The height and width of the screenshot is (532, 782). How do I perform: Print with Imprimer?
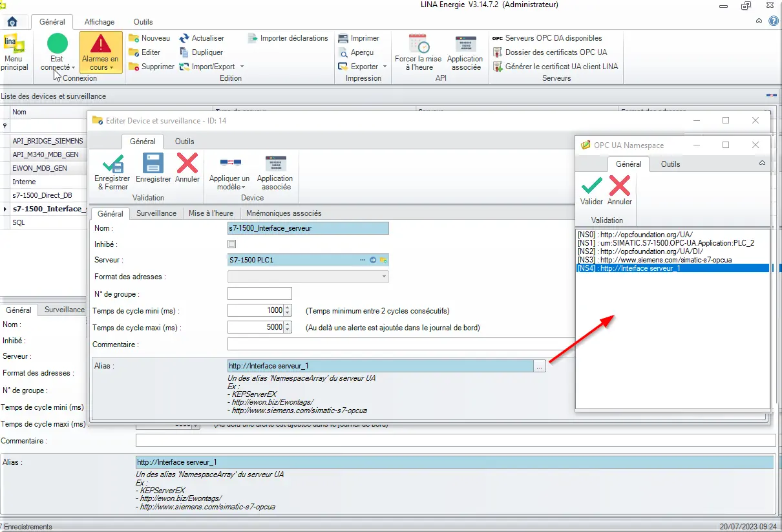(x=359, y=38)
